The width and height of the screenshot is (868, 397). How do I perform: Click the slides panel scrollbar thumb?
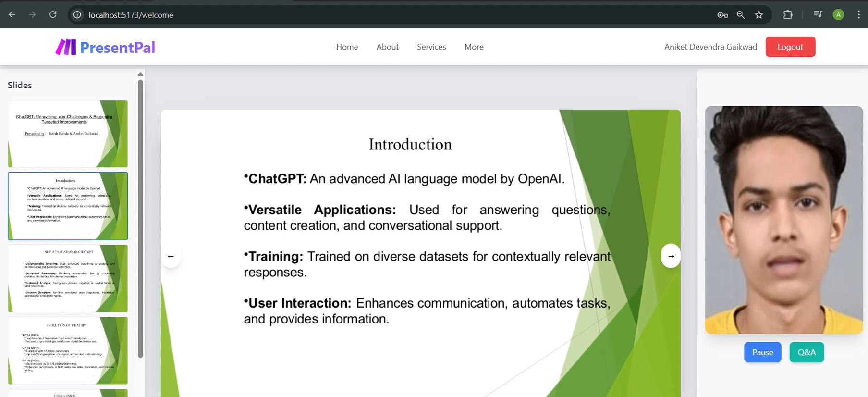(140, 219)
